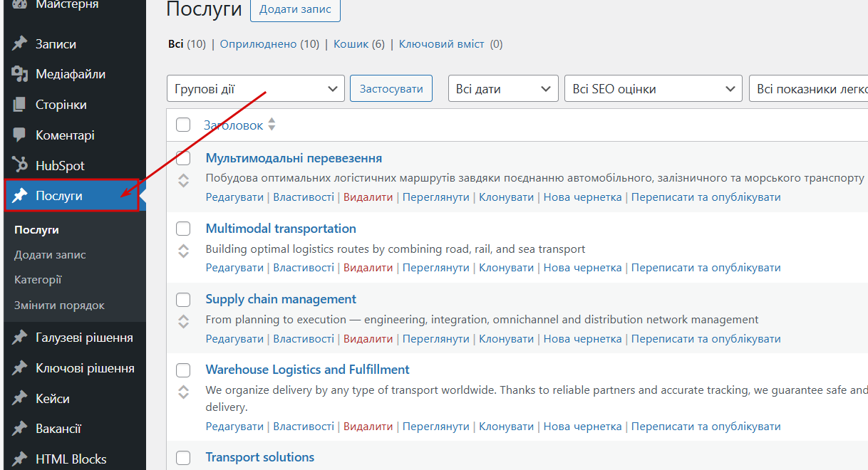The image size is (868, 470).
Task: Click the reorder arrows beside Multimodal transportation
Action: click(183, 251)
